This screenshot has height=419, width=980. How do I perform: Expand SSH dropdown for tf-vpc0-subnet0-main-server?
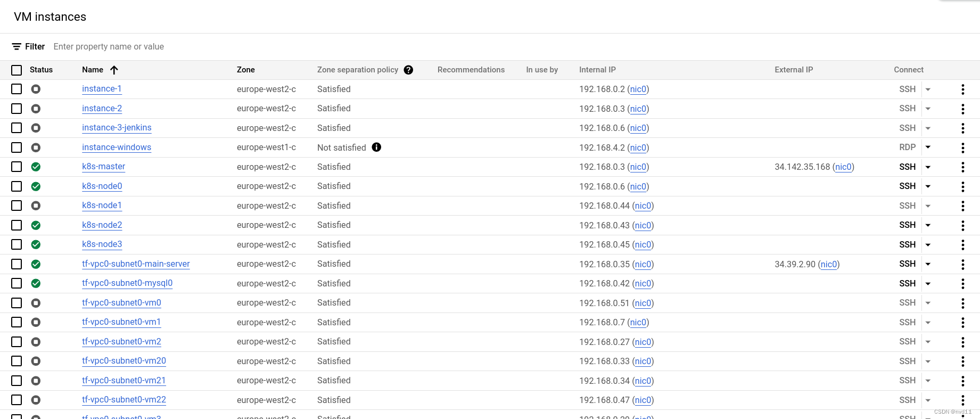pyautogui.click(x=928, y=264)
